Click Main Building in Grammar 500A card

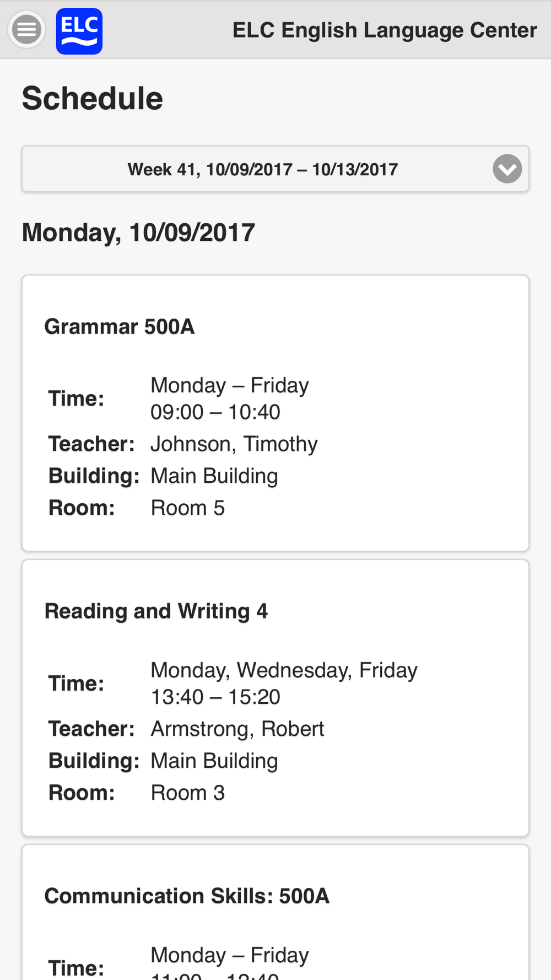point(214,476)
